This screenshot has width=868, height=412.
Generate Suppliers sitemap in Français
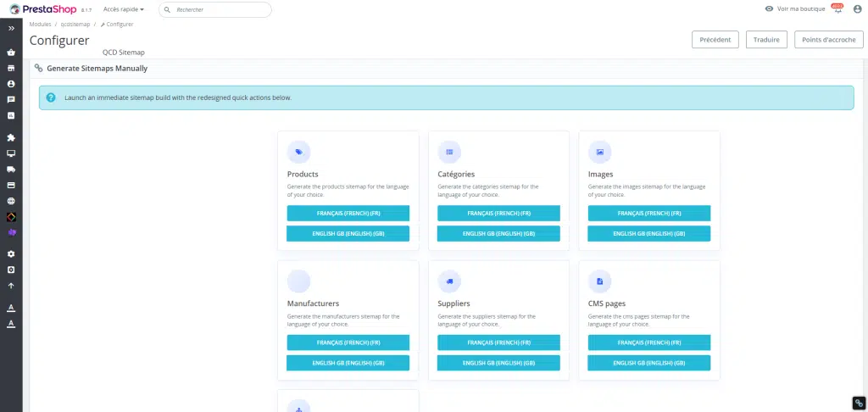[498, 342]
